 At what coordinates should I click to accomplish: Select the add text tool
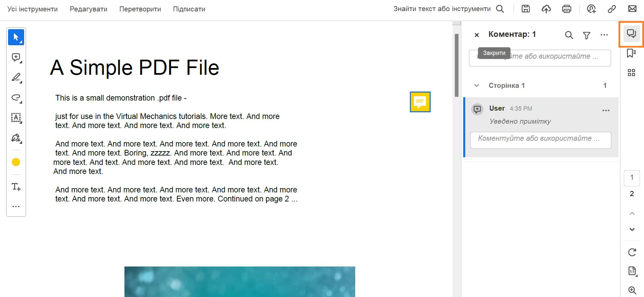(x=16, y=187)
